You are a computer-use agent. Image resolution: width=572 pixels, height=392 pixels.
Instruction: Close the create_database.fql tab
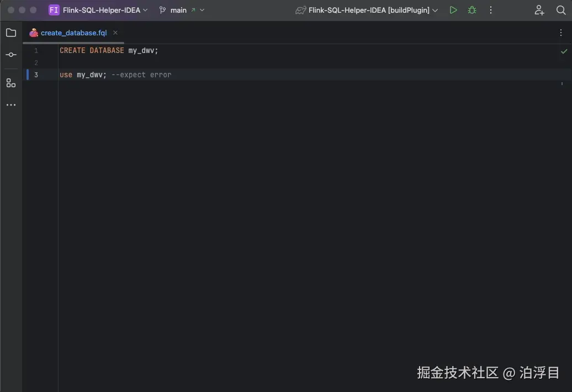point(115,33)
